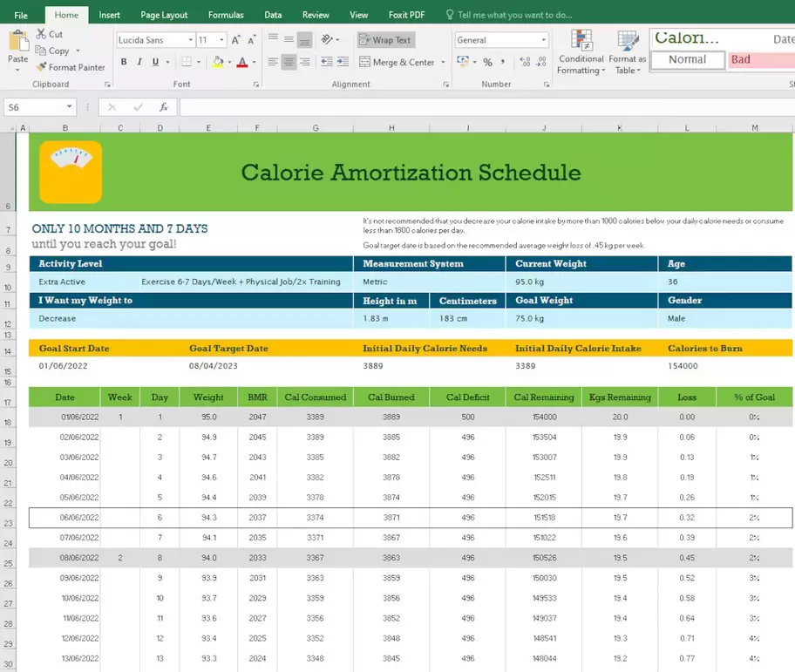Click the Percent Style icon

point(487,62)
